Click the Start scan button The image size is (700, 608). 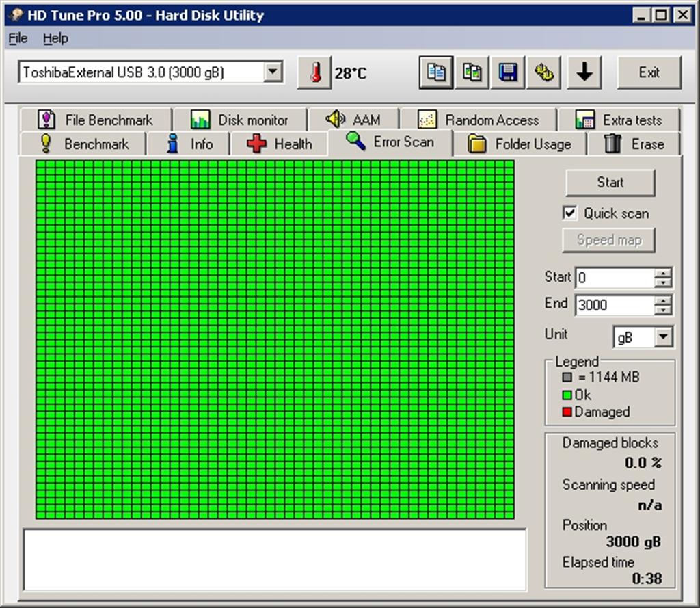pos(610,183)
